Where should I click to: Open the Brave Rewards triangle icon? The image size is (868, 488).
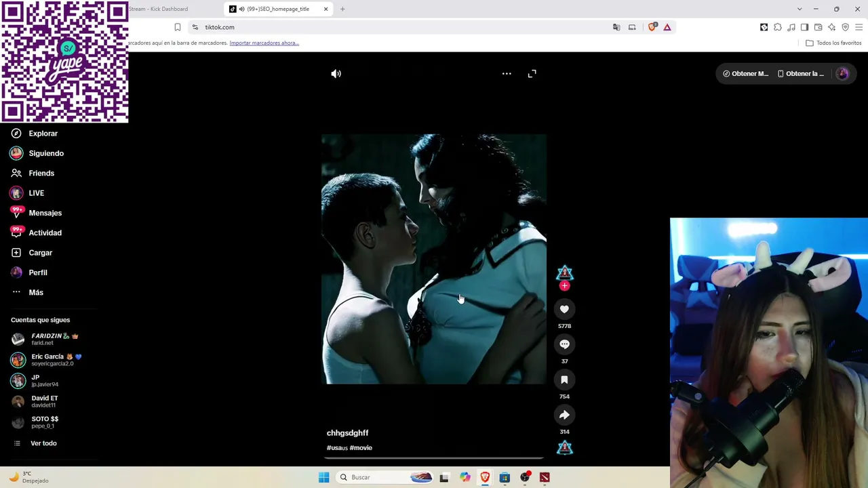tap(667, 27)
